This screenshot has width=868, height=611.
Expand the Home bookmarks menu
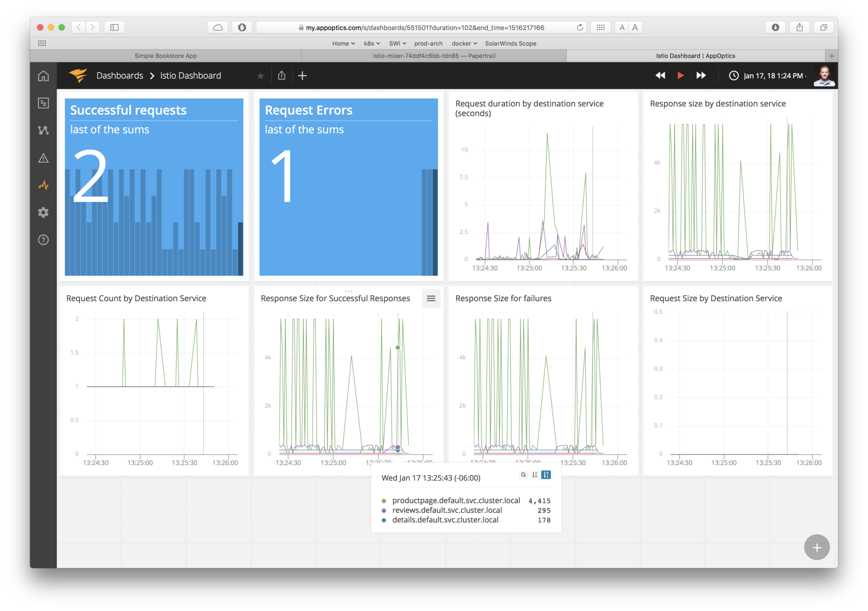(343, 43)
